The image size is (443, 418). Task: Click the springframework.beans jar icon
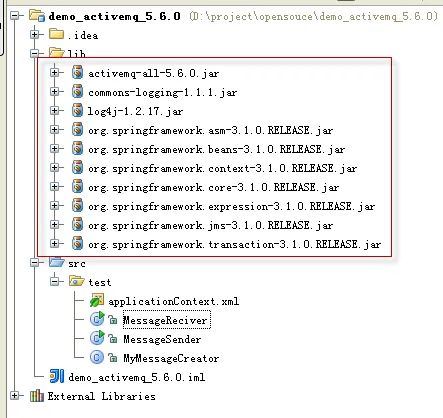(77, 148)
